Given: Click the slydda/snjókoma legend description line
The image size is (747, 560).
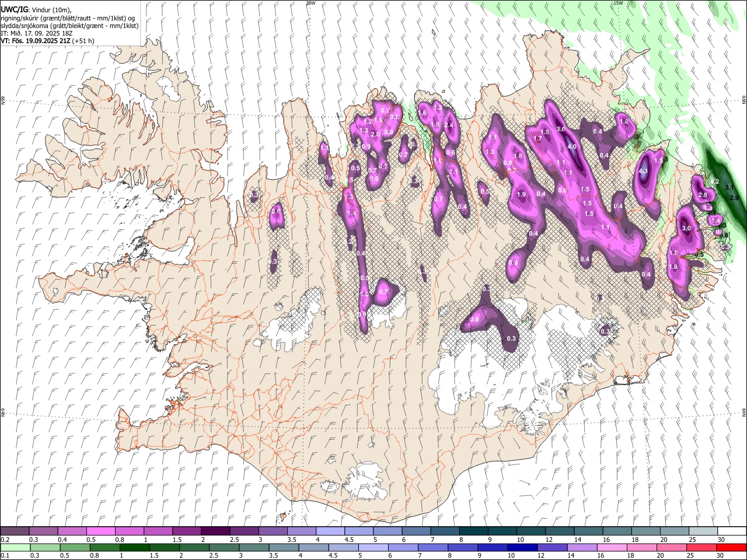Looking at the screenshot, I should [69, 26].
